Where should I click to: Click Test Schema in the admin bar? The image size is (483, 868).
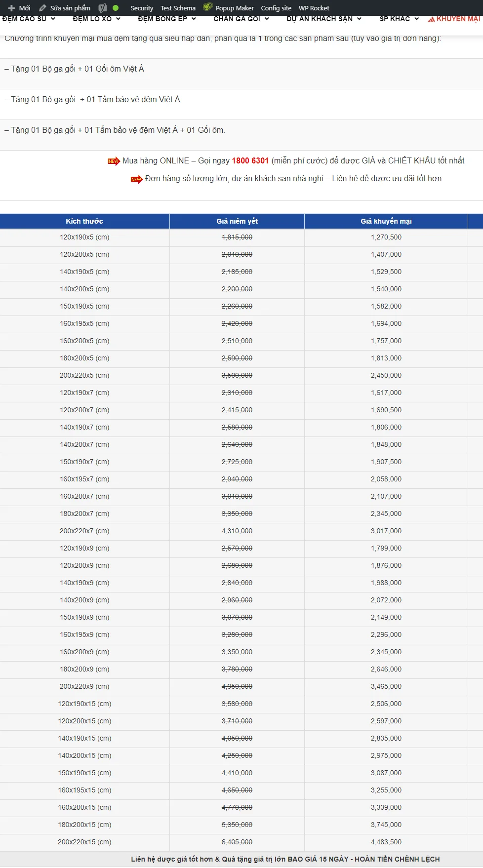[178, 8]
